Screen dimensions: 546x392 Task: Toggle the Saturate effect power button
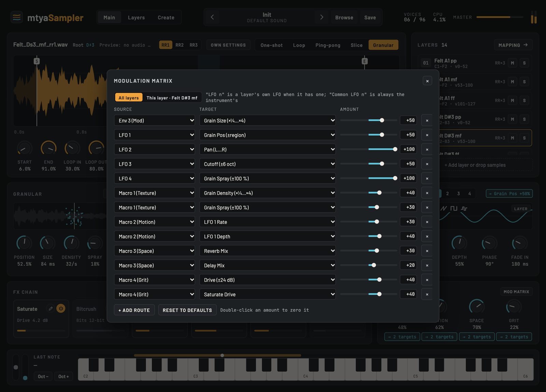tap(61, 308)
